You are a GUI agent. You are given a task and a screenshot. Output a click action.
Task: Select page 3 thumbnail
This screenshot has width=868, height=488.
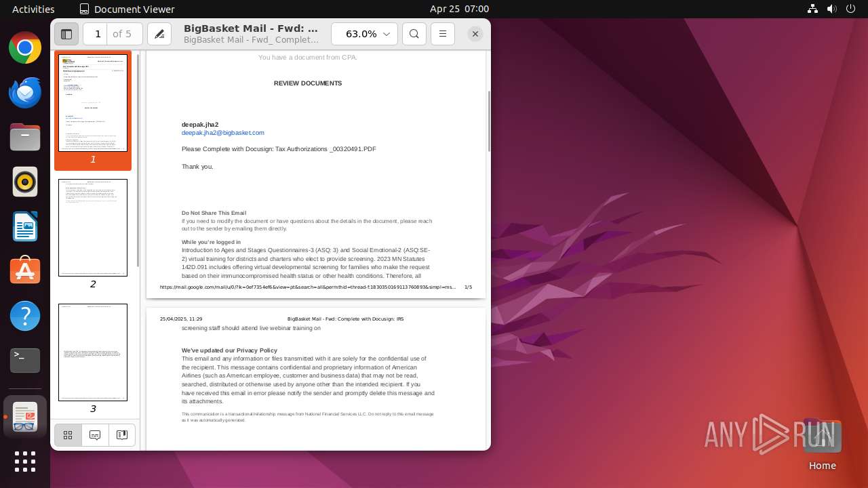[93, 352]
